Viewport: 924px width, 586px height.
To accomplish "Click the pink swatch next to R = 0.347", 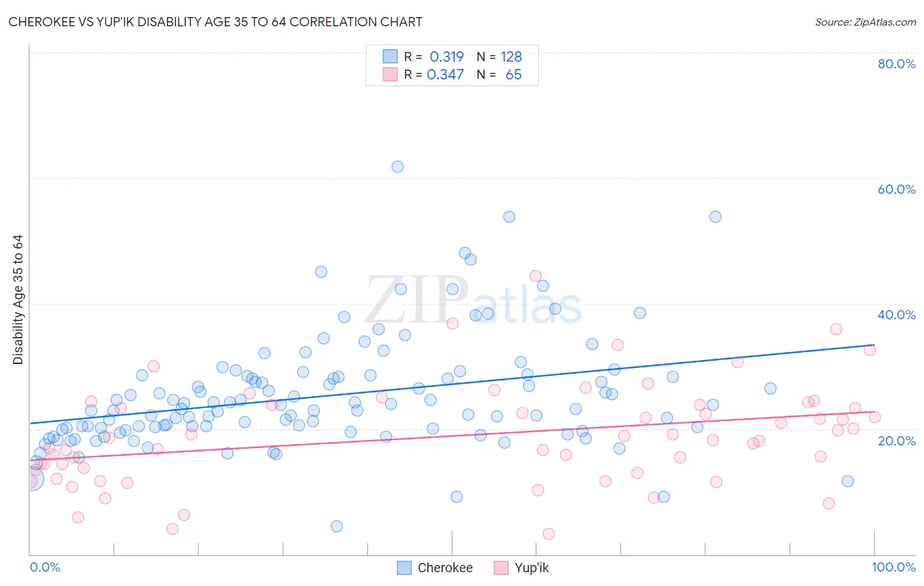I will point(390,74).
